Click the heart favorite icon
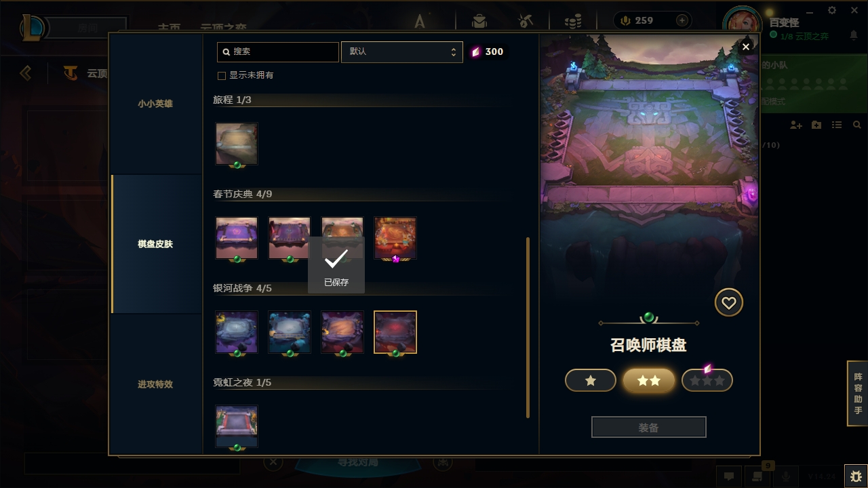This screenshot has height=488, width=868. click(729, 303)
